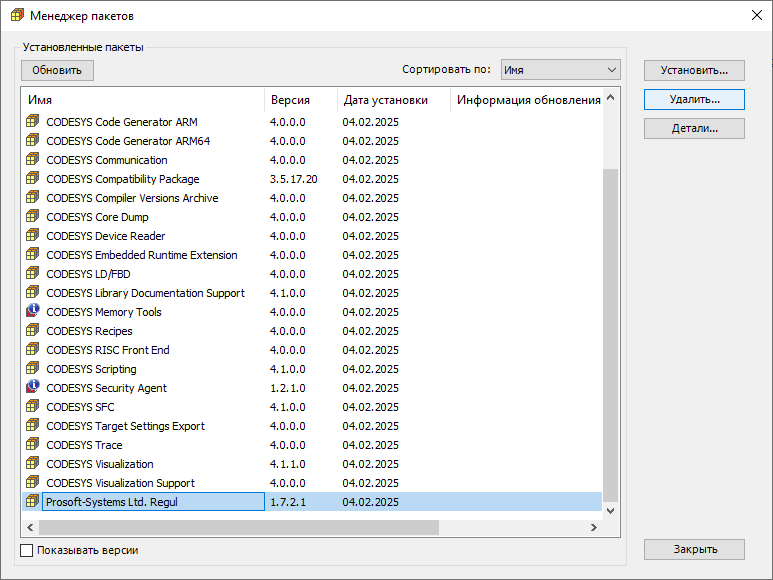773x580 pixels.
Task: Click the Дата установки column header
Action: coord(393,100)
